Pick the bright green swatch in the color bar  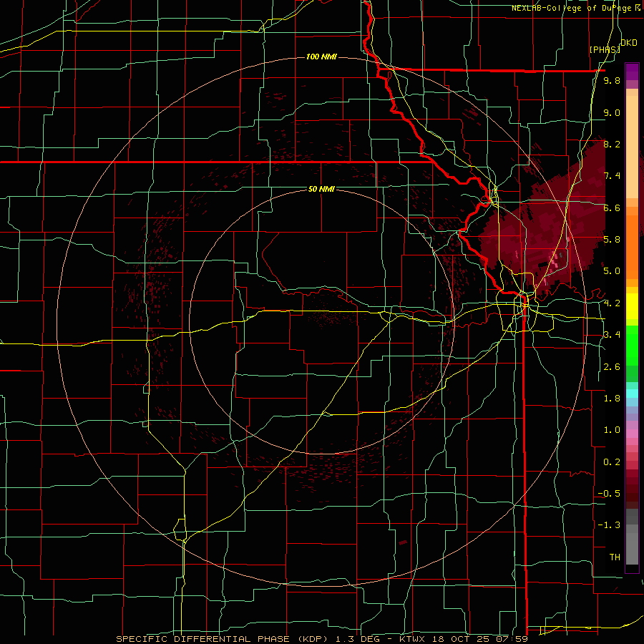pos(632,346)
